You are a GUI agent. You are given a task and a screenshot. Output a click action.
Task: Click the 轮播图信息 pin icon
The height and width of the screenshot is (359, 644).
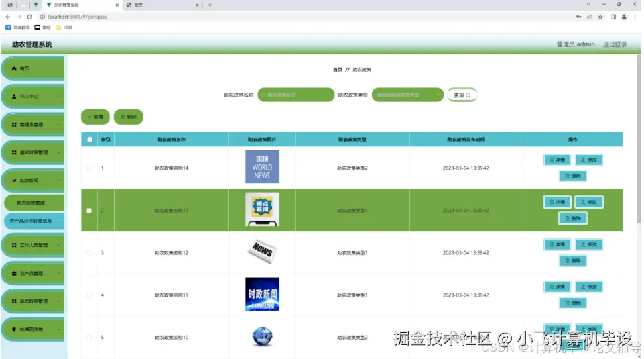(x=14, y=329)
